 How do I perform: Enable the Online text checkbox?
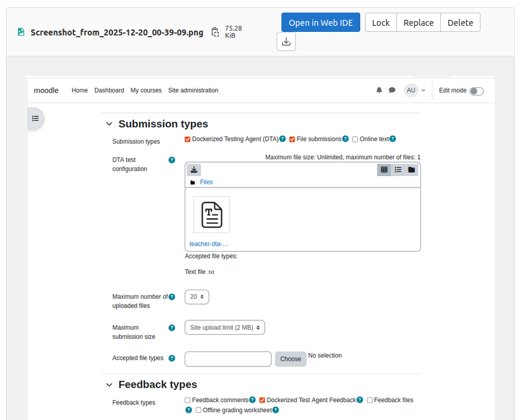[355, 139]
